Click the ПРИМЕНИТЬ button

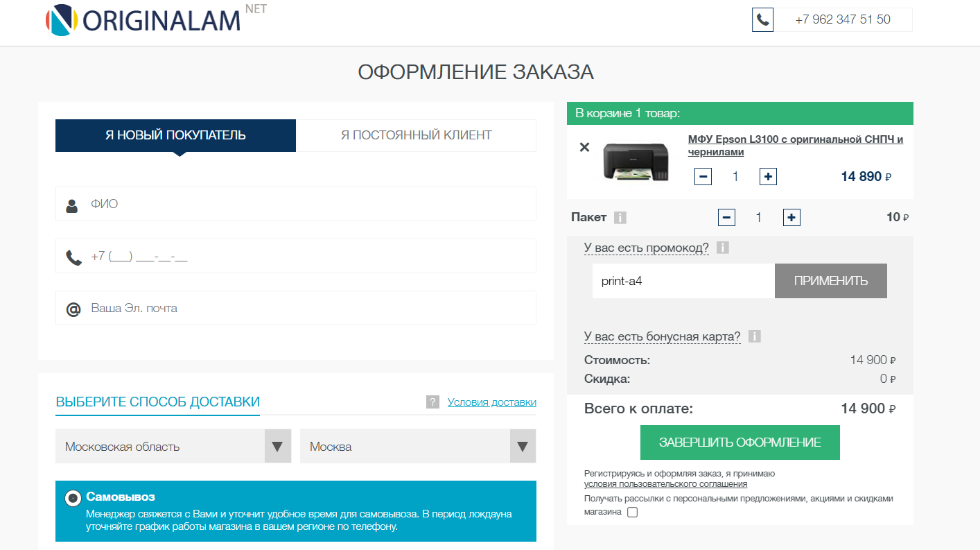pos(831,281)
